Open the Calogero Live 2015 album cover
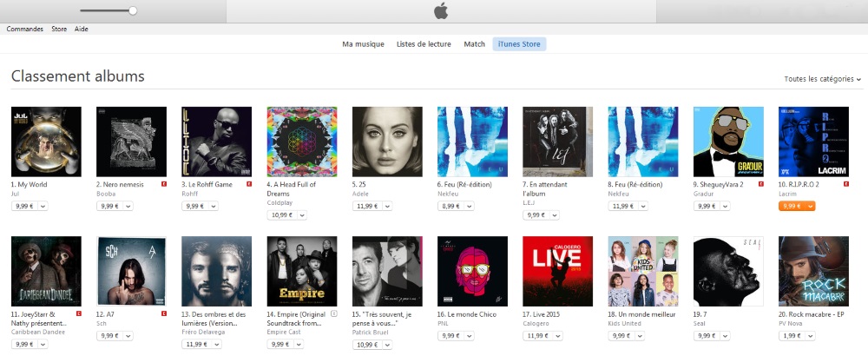 point(557,271)
